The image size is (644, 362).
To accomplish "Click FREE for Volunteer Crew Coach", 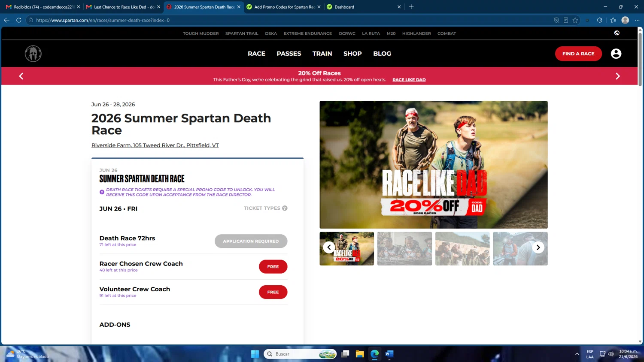I will pos(273,292).
